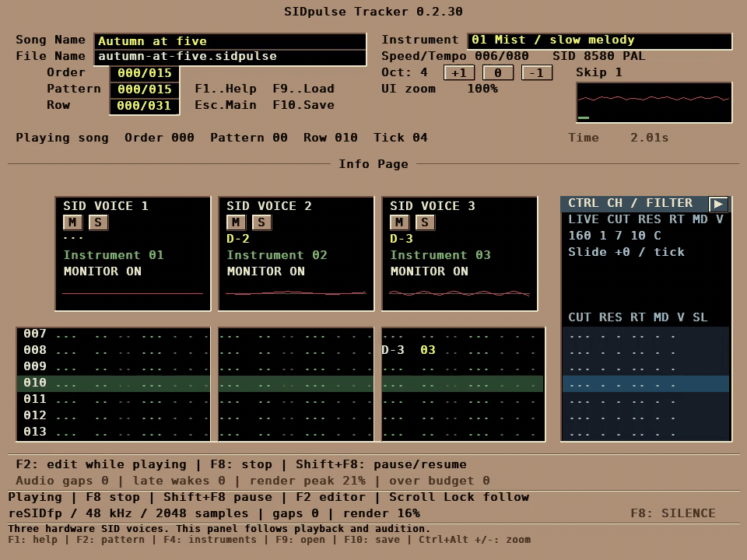Viewport: 747px width, 560px height.
Task: Click the Order value 000/015
Action: [145, 73]
